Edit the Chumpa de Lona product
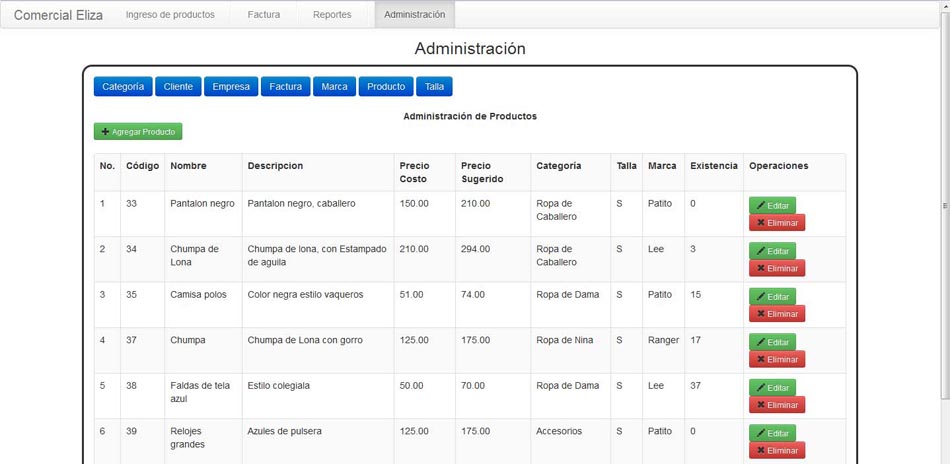This screenshot has width=950, height=464. pos(772,251)
